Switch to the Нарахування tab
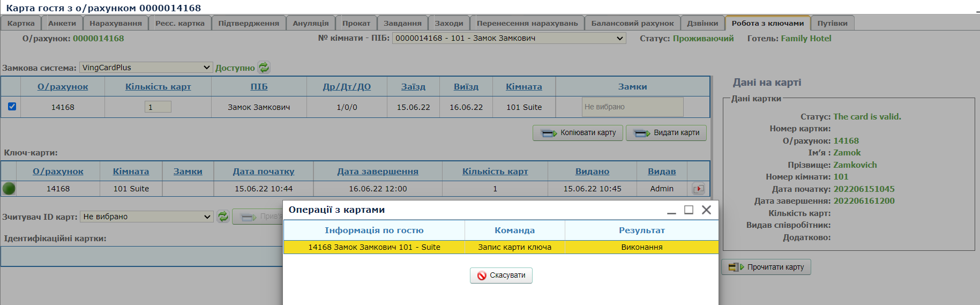Image resolution: width=980 pixels, height=305 pixels. pos(116,23)
